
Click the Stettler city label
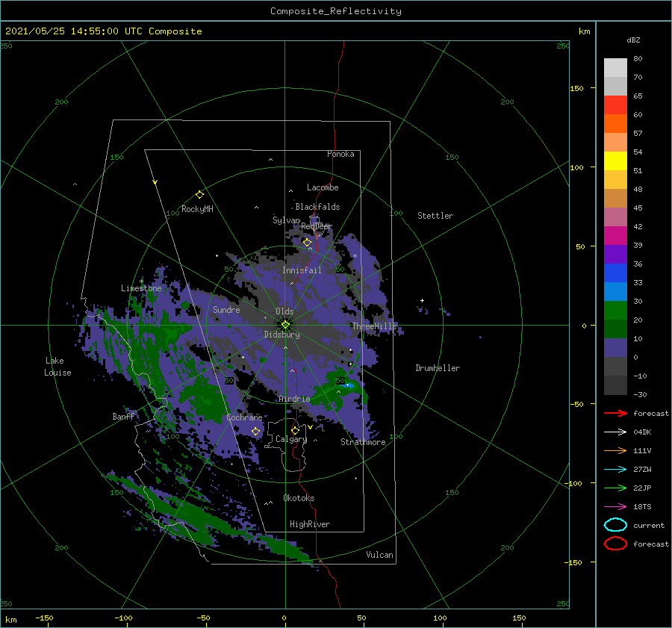(x=435, y=216)
